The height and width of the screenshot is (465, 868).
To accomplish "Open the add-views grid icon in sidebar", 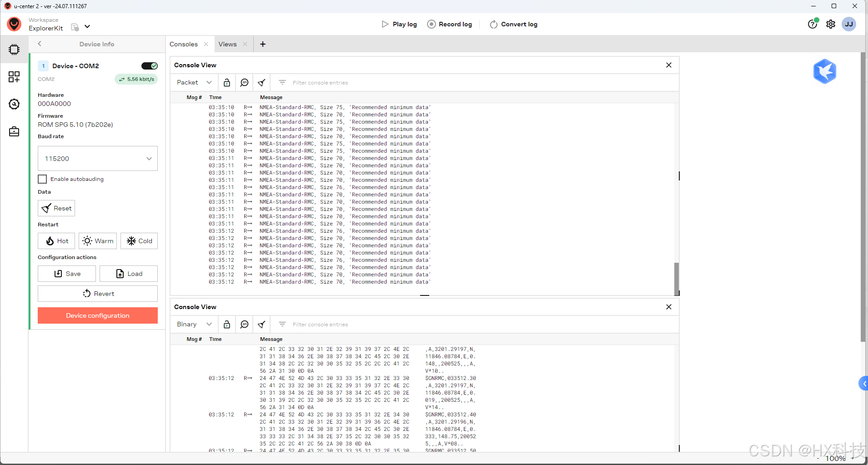I will [14, 77].
